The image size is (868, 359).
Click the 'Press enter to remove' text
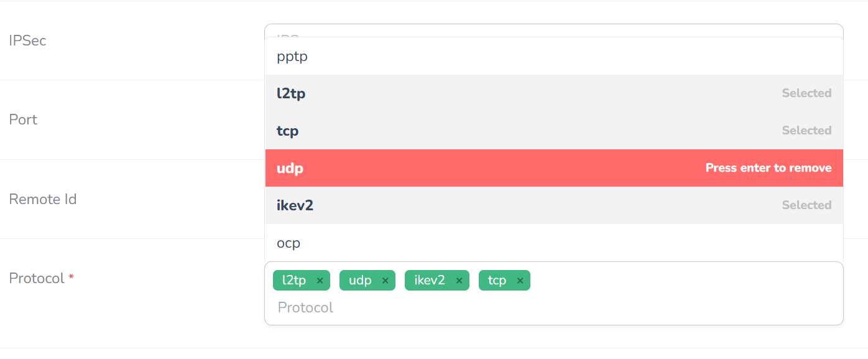pos(769,168)
